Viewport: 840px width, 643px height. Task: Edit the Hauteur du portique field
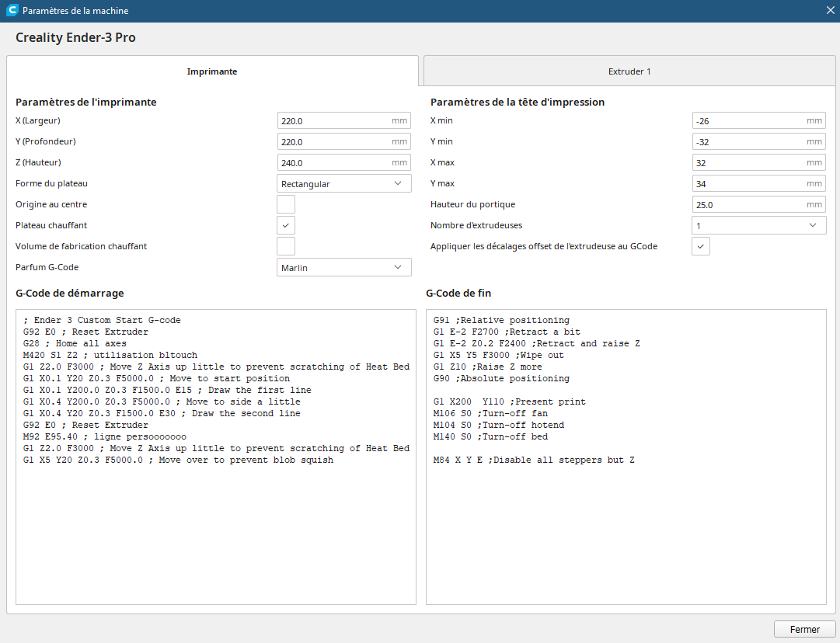click(758, 204)
